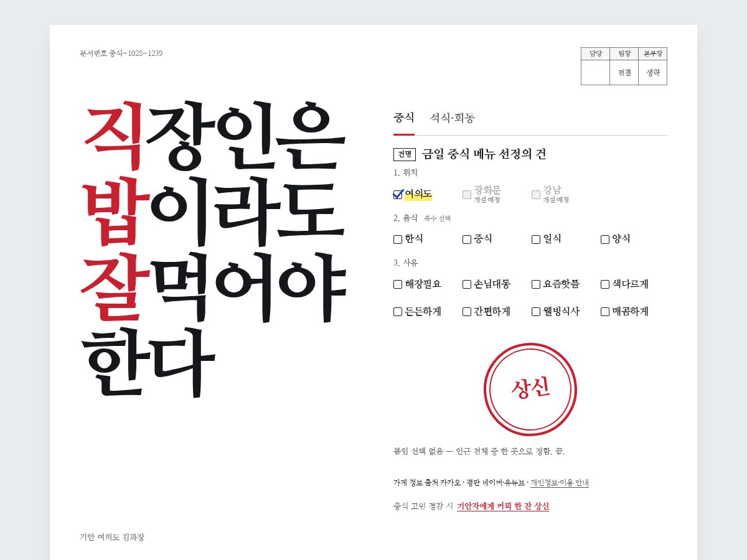Uncheck the 여의도 location checkbox
Viewport: 747px width, 560px height.
pyautogui.click(x=398, y=195)
